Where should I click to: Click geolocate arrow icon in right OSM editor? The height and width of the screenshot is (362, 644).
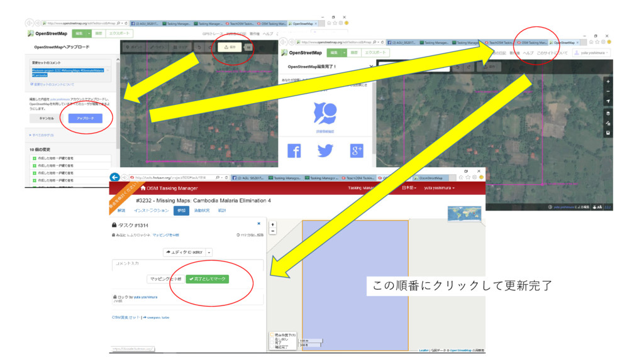[608, 101]
